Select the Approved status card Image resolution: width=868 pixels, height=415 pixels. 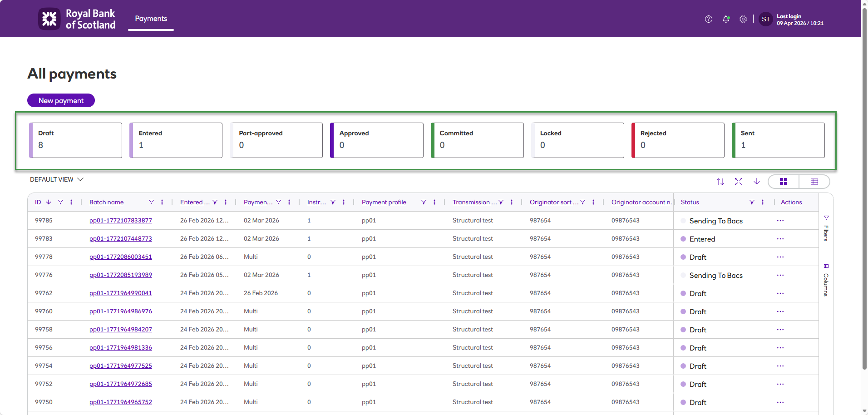point(377,140)
